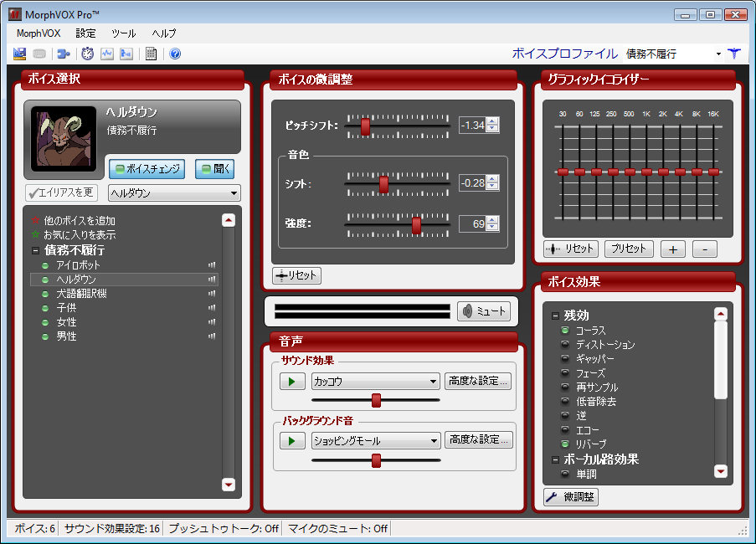
Task: Toggle the ギャッパー effect
Action: click(566, 358)
